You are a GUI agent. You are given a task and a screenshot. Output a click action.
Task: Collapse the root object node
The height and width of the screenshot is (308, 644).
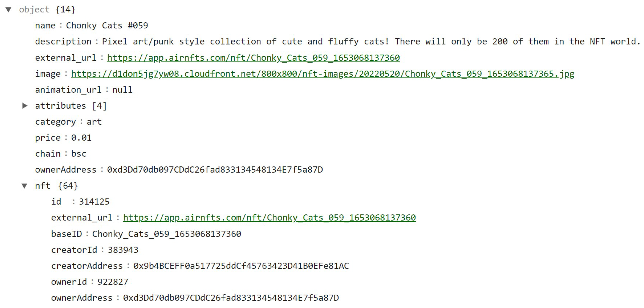coord(9,10)
